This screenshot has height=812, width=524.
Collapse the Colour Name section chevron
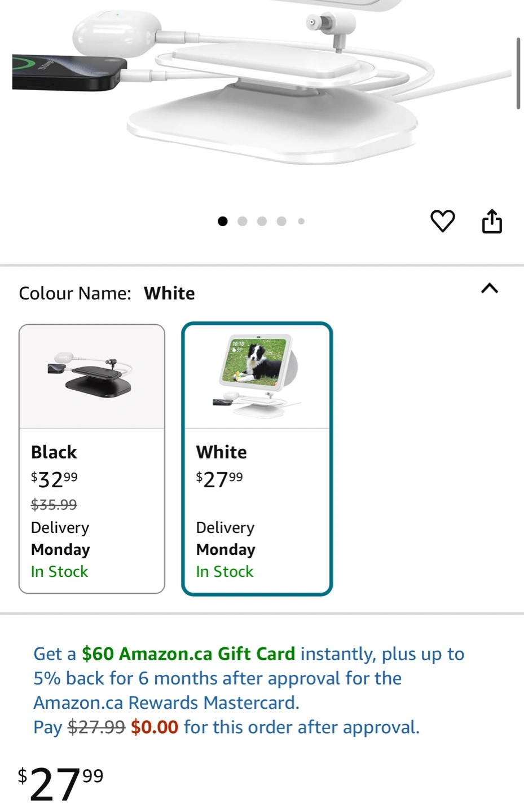[489, 289]
